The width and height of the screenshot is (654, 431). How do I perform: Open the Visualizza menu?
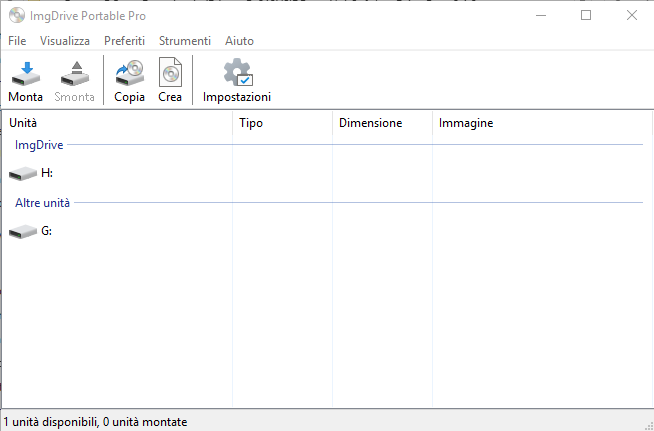(x=65, y=41)
